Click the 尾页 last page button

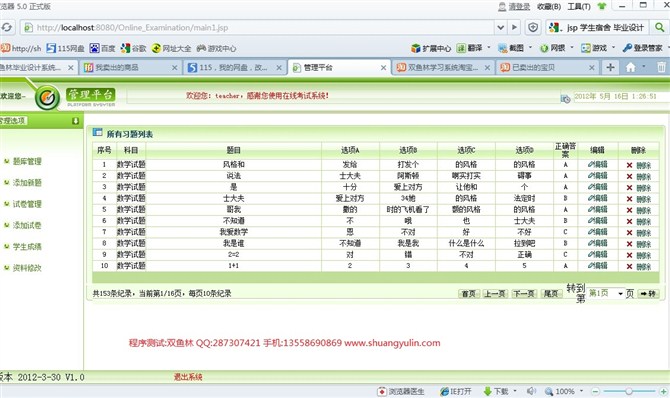tap(551, 294)
